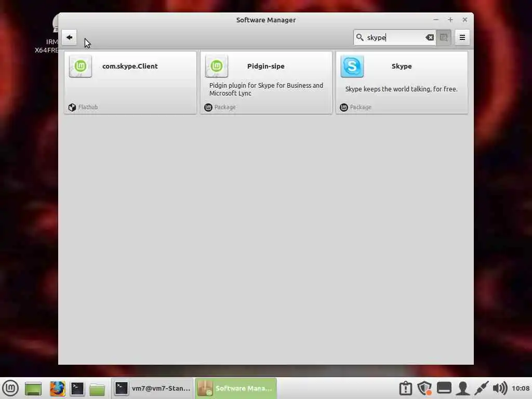Image resolution: width=532 pixels, height=399 pixels.
Task: Open the network connection tray icon
Action: point(481,389)
